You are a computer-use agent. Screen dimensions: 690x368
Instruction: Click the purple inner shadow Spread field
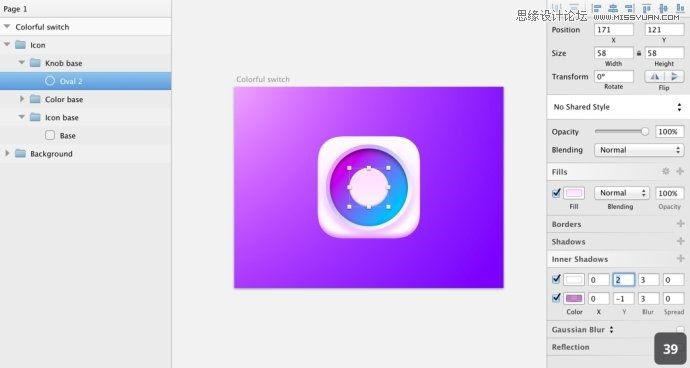coord(674,298)
